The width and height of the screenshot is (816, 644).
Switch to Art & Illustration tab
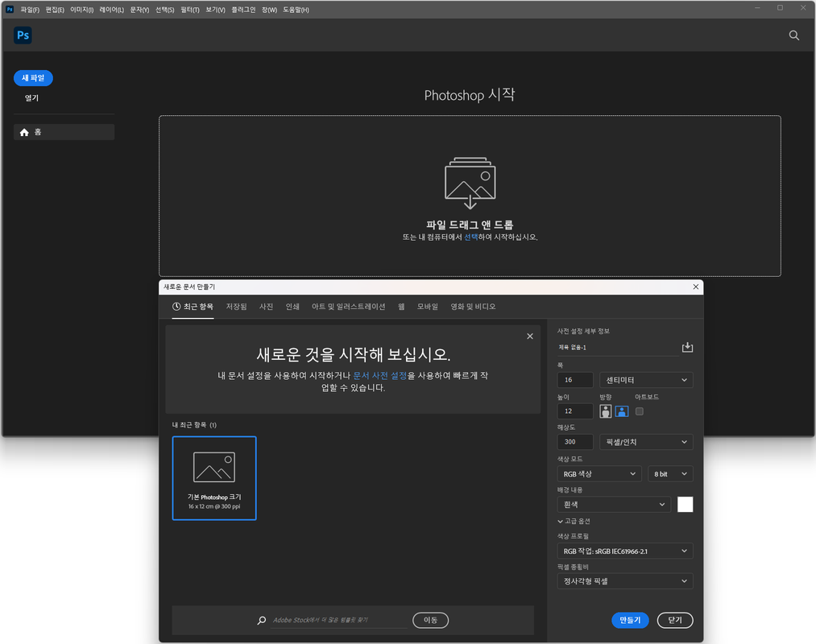coord(348,307)
